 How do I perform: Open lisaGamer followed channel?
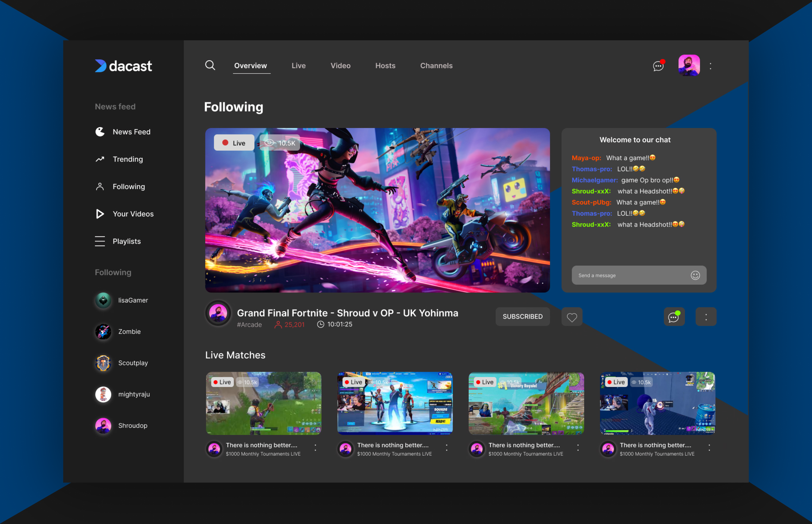click(133, 300)
